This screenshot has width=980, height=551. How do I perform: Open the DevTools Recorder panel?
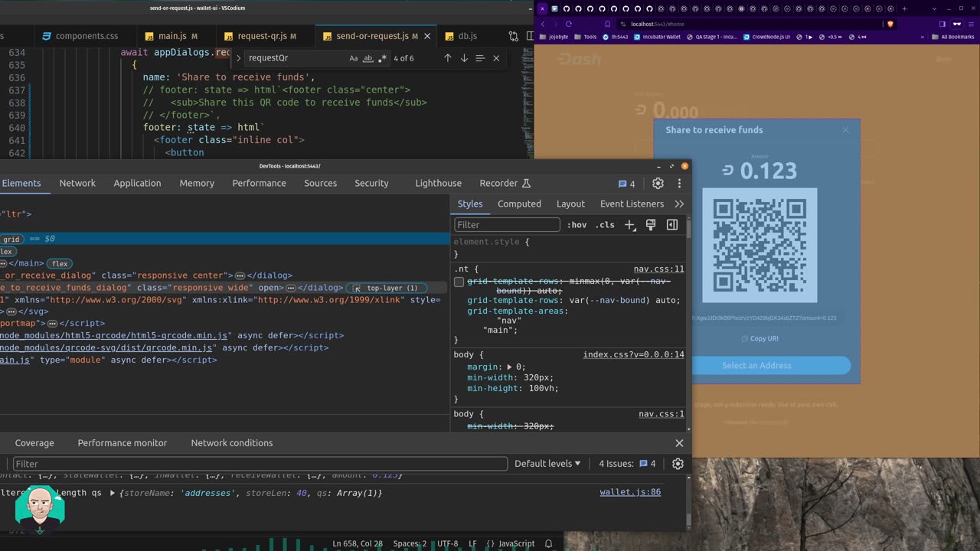(505, 183)
